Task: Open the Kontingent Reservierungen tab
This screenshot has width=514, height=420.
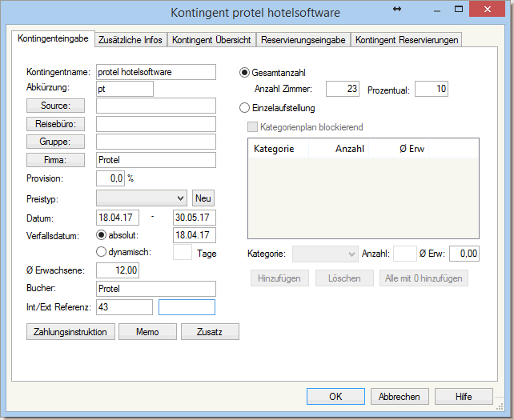Action: tap(407, 40)
